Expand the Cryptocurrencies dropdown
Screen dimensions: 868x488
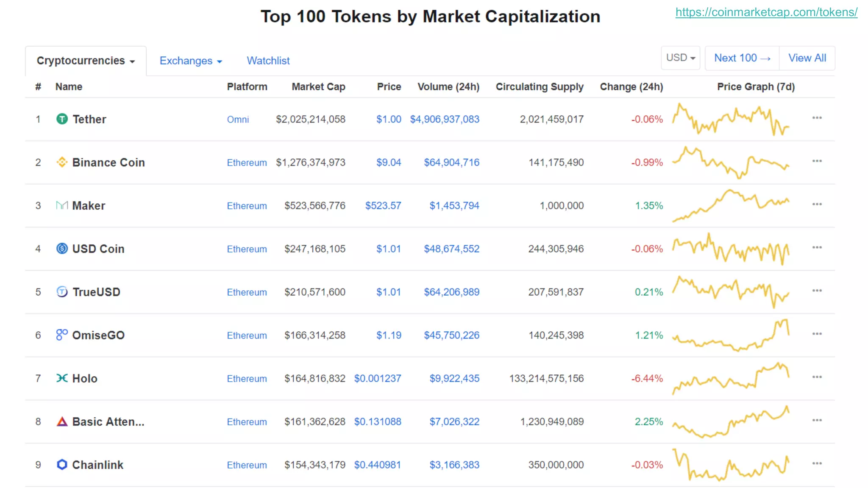point(86,61)
